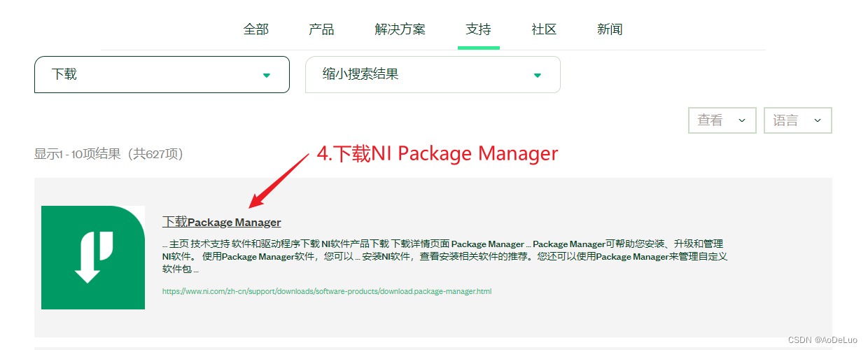Expand the 下载 filter dropdown
Viewport: 868px width, 350px height.
click(x=162, y=74)
